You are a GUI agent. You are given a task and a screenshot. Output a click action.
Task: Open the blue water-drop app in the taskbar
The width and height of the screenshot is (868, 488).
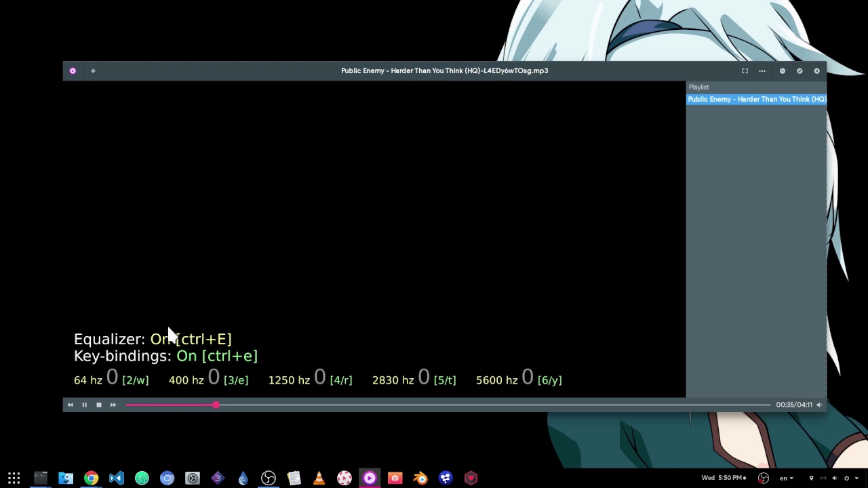tap(243, 478)
